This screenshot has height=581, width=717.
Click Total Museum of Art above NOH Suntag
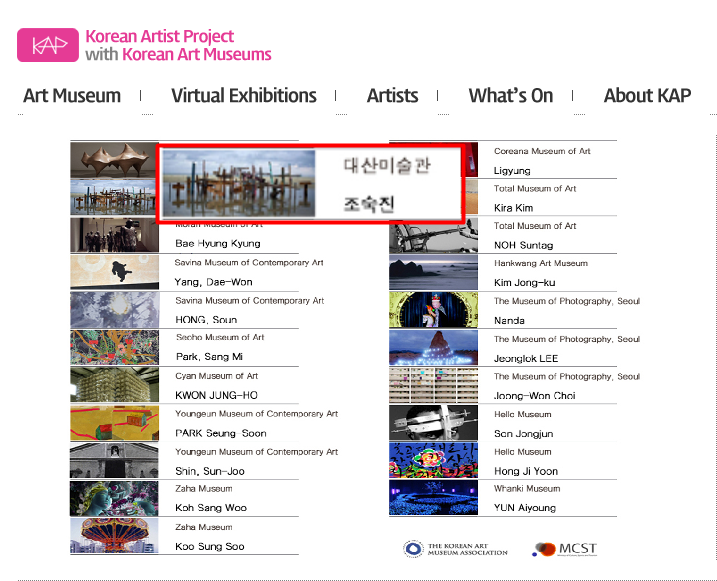[535, 226]
